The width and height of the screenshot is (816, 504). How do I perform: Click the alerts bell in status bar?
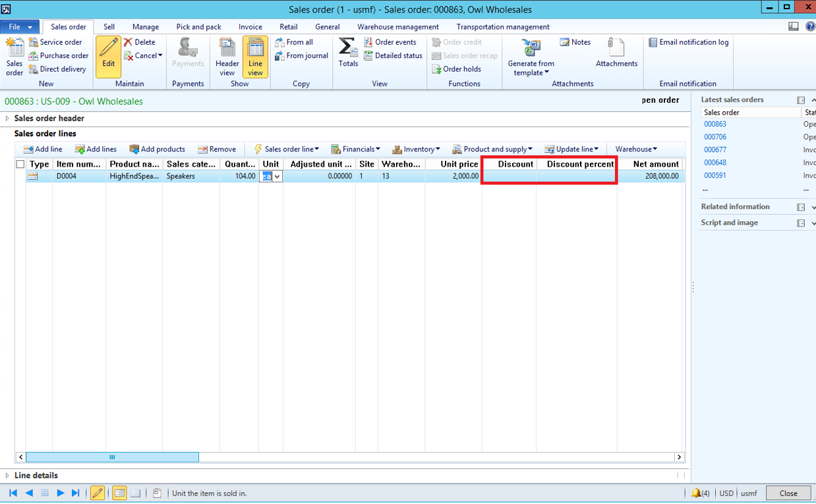point(696,493)
